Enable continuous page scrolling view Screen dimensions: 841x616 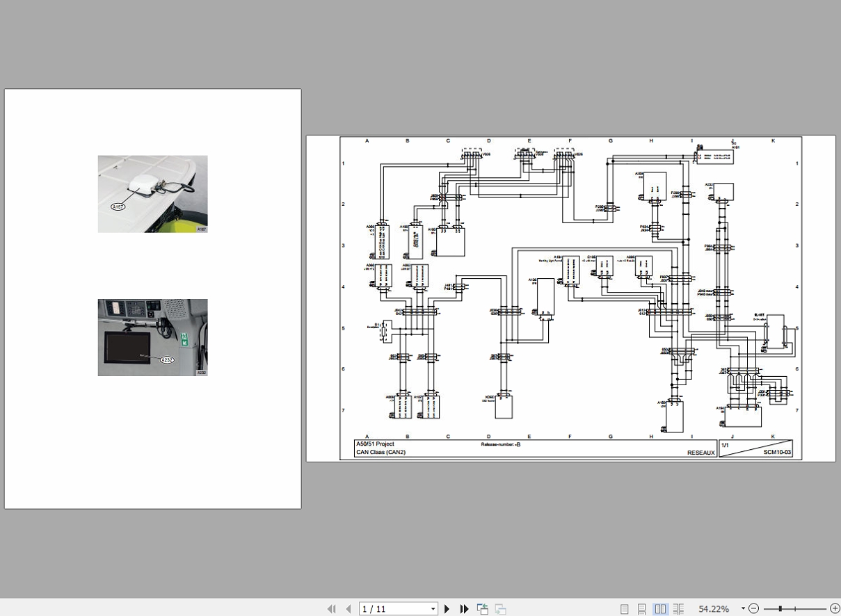[x=642, y=609]
